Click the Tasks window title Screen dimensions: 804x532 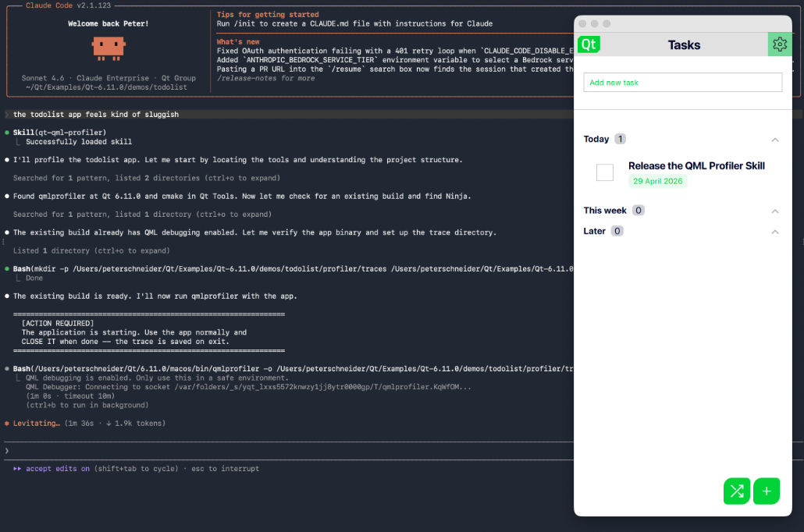click(x=684, y=45)
